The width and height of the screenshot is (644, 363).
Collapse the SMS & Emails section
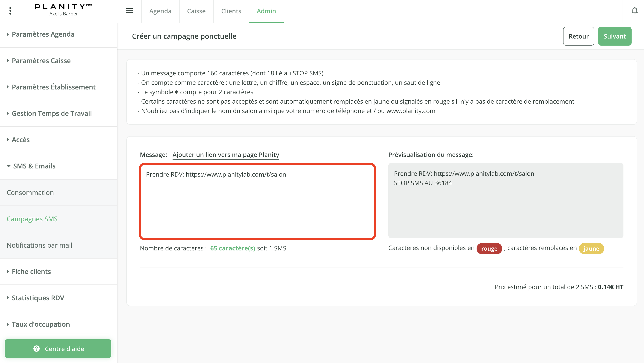coord(34,166)
